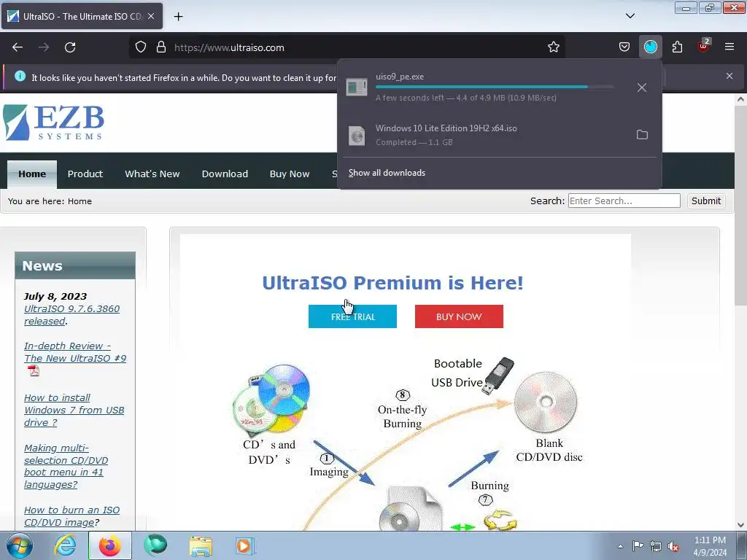This screenshot has height=560, width=747.
Task: Open the Extensions puzzle icon
Action: [x=677, y=47]
